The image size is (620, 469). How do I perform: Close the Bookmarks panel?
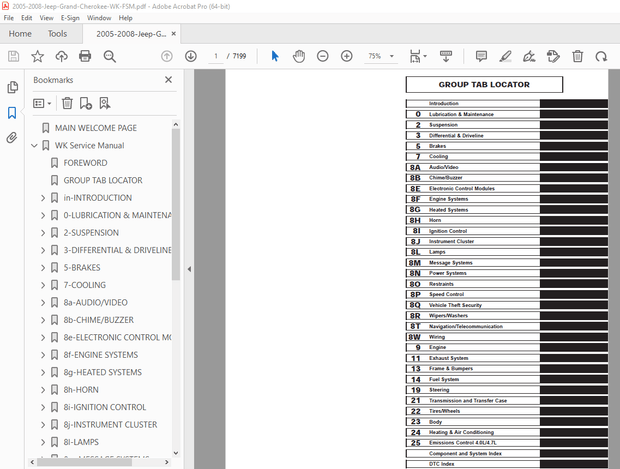click(168, 80)
